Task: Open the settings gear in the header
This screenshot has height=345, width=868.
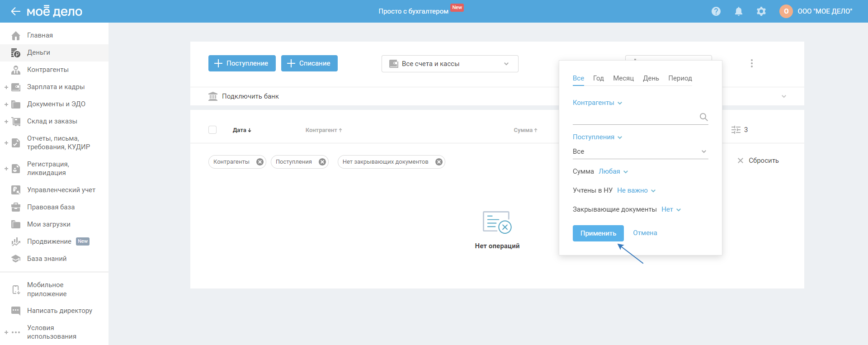Action: (761, 11)
